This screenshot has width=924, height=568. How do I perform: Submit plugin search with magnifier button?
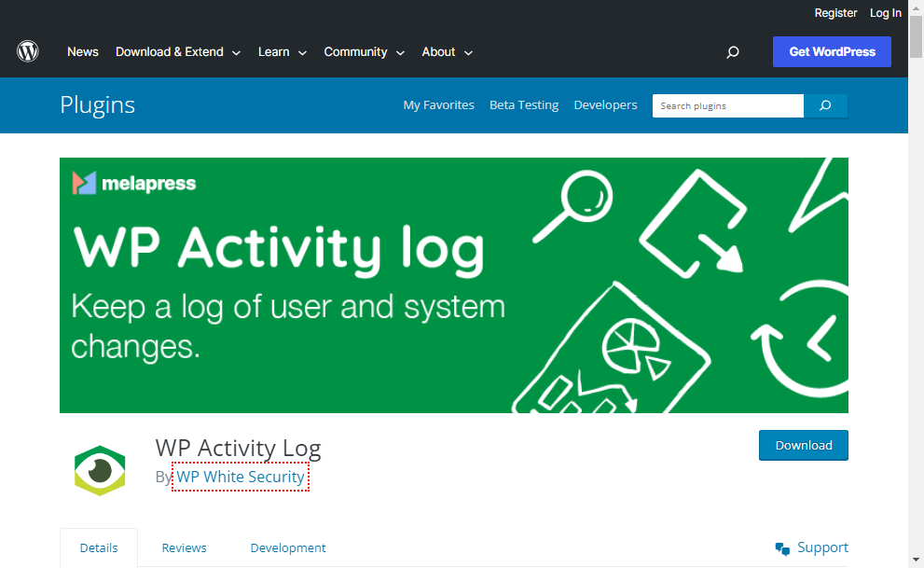pyautogui.click(x=825, y=105)
